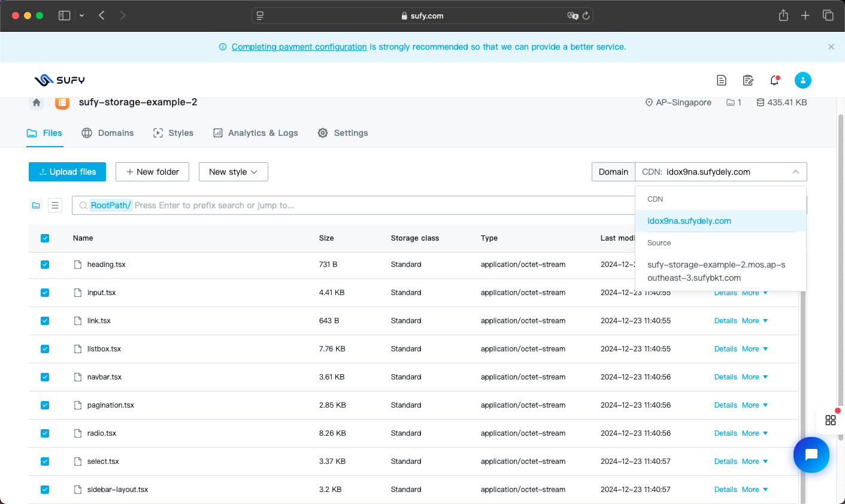
Task: Open the documentation icon in header
Action: tap(722, 80)
